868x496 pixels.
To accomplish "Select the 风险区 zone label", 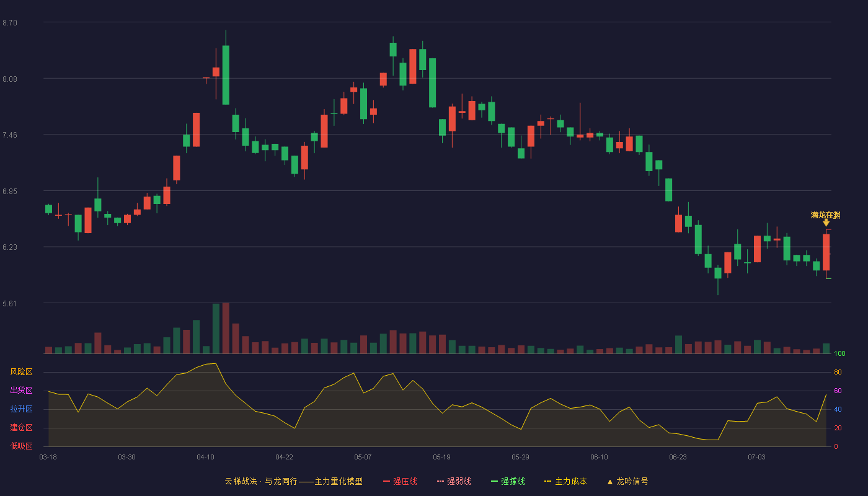I will coord(21,372).
